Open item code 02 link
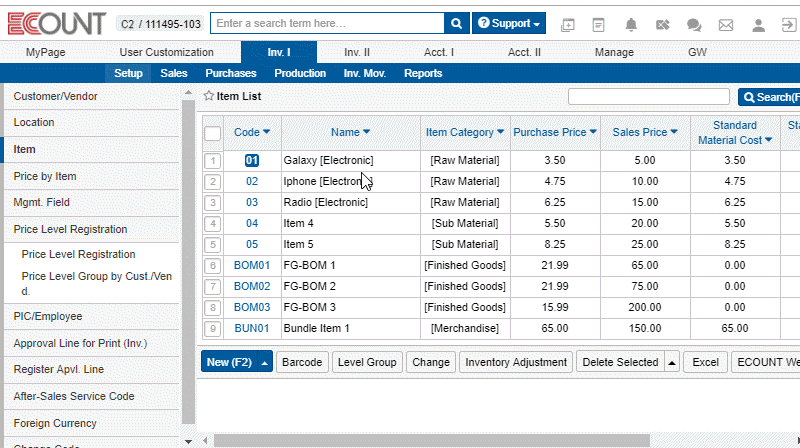 252,182
